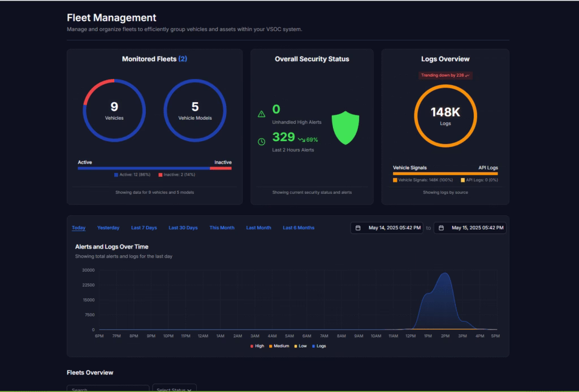Image resolution: width=579 pixels, height=392 pixels.
Task: Click the Logs Overview card title
Action: point(446,59)
